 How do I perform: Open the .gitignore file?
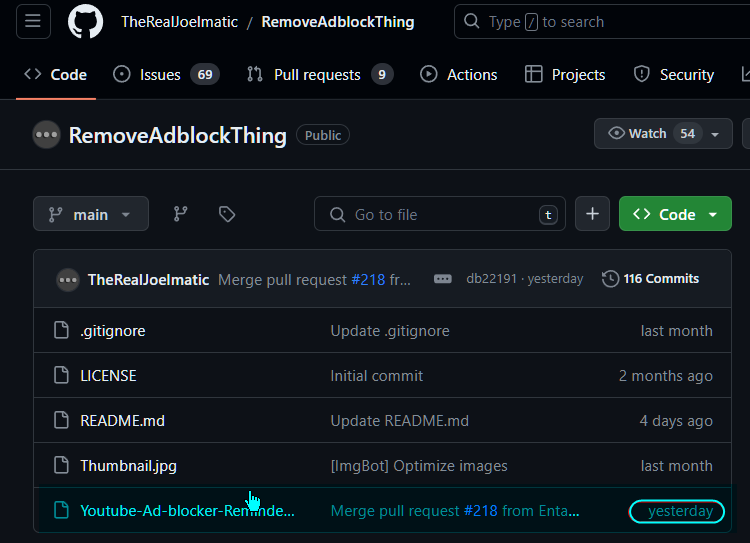coord(113,331)
